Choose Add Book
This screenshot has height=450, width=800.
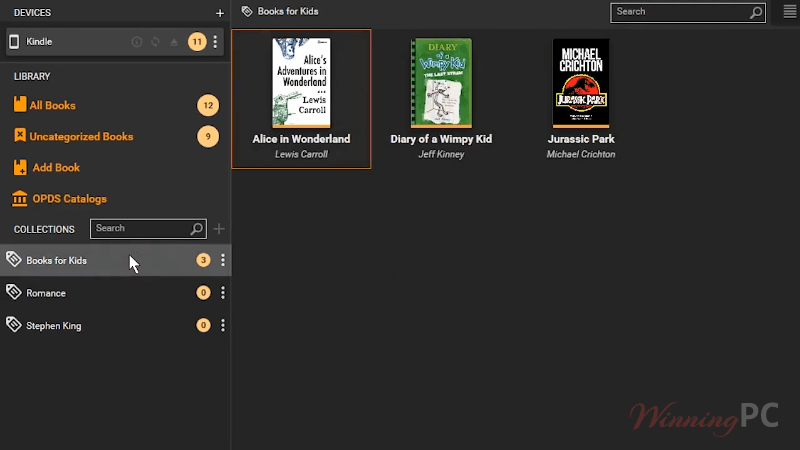click(x=56, y=168)
